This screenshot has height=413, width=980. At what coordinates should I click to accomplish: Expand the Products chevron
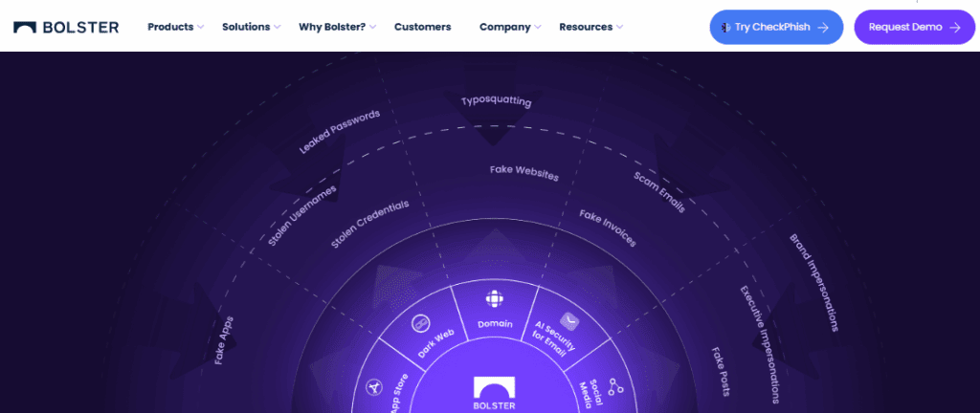(x=201, y=27)
